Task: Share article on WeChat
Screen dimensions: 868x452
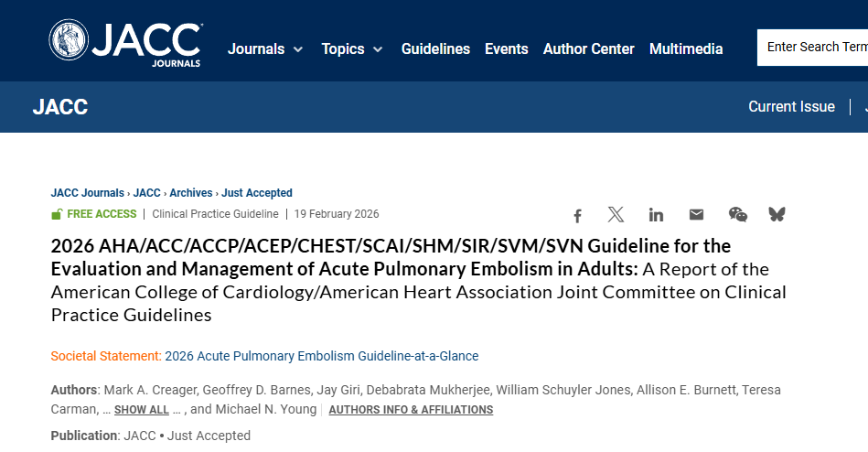Action: [737, 215]
